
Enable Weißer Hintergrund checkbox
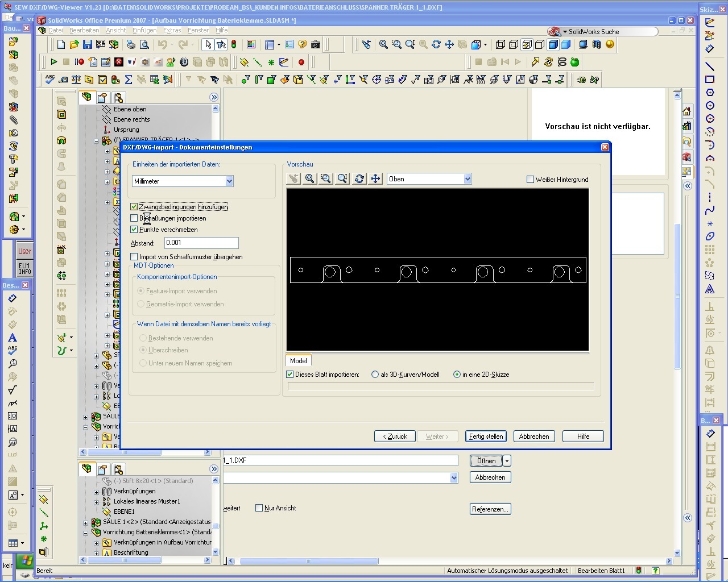[531, 180]
